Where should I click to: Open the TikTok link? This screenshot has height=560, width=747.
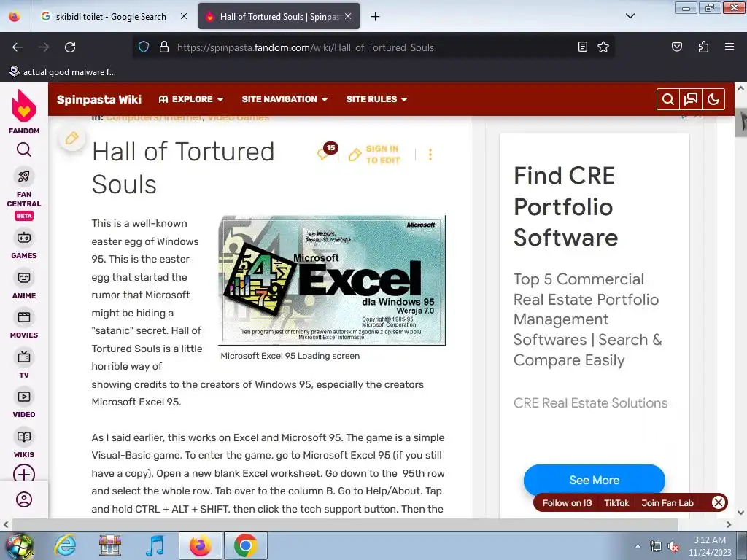click(616, 503)
